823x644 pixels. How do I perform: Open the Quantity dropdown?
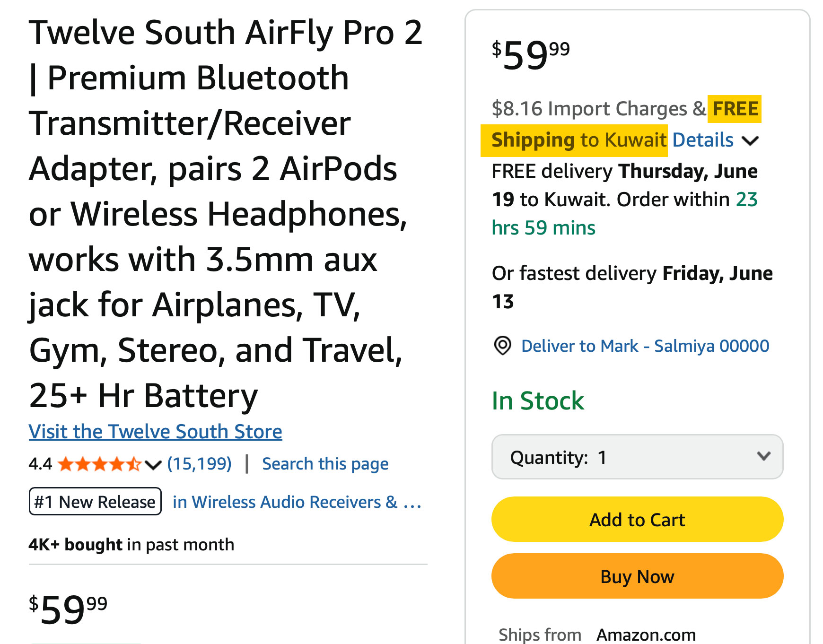click(x=637, y=457)
